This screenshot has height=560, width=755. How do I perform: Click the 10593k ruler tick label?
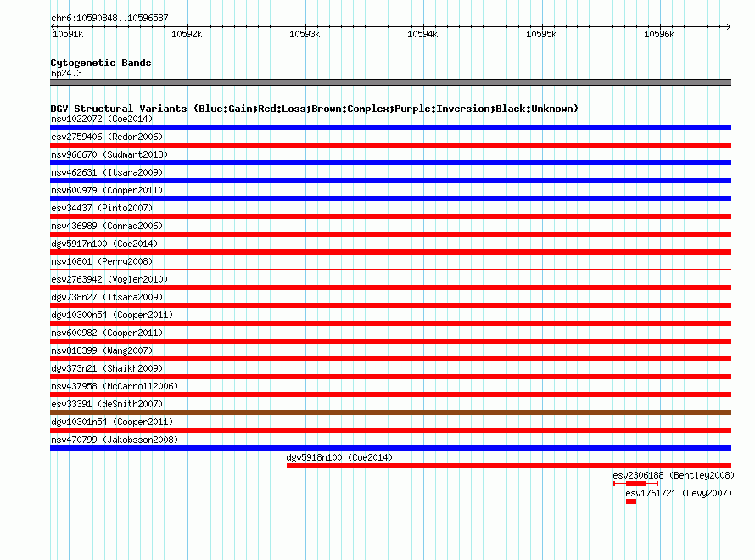coord(305,34)
